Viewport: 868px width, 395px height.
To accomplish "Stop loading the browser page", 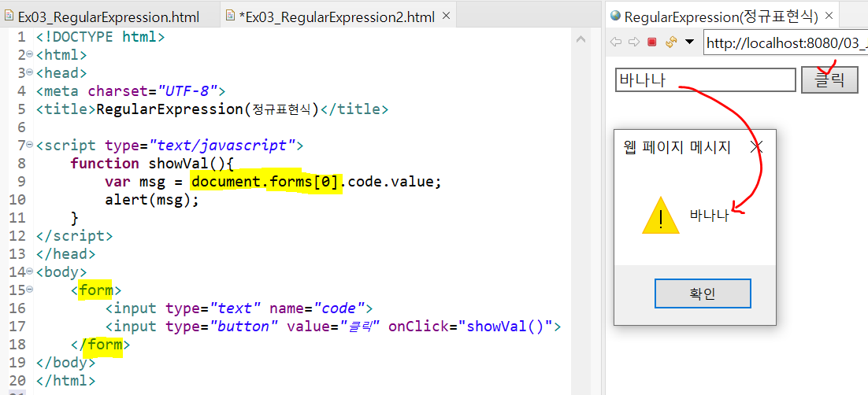I will coord(652,42).
